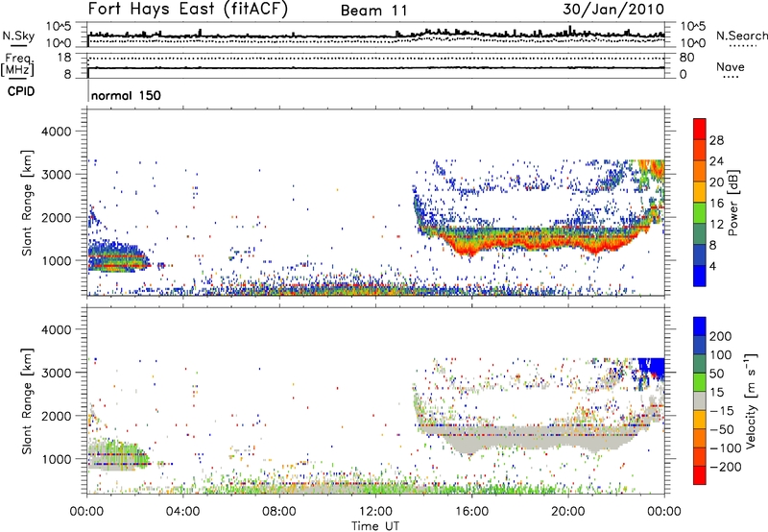Click the 'Nave' legend label
Screen dimensions: 768x532
[730, 66]
